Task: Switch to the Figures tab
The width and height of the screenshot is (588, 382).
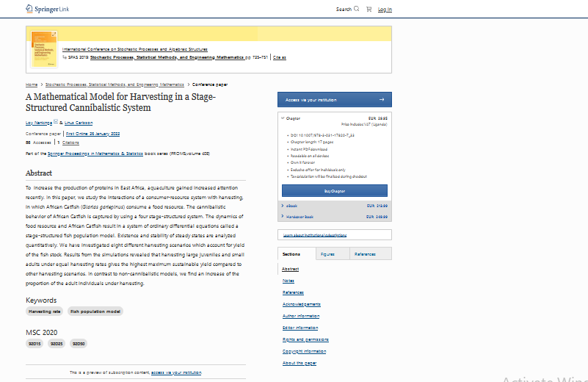Action: tap(327, 253)
